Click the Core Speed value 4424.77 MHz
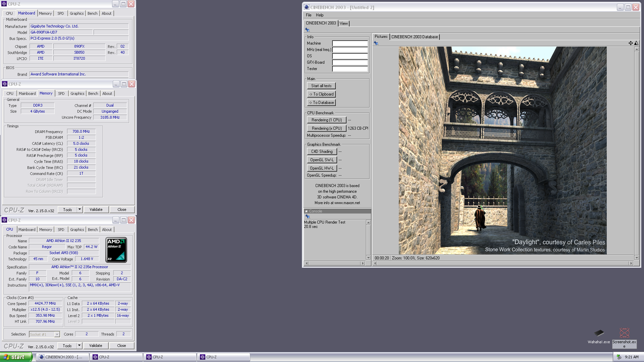Screen dimensions: 644x362 (x=45, y=303)
